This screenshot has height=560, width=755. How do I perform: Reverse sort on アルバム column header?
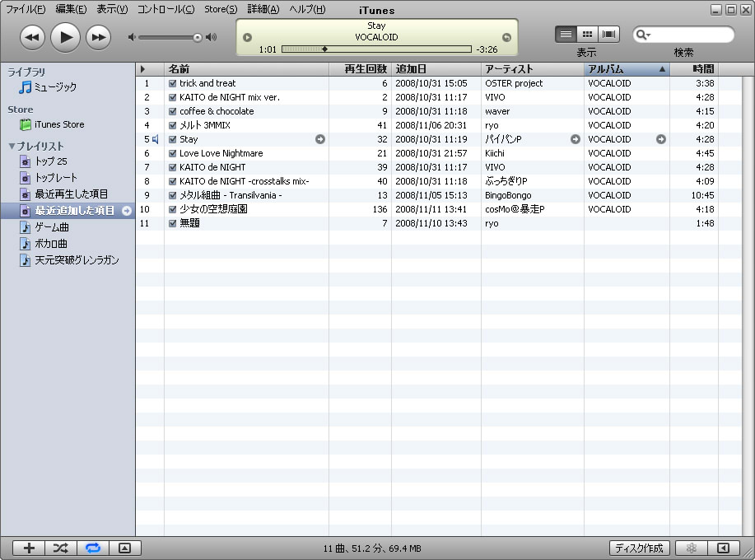(627, 69)
